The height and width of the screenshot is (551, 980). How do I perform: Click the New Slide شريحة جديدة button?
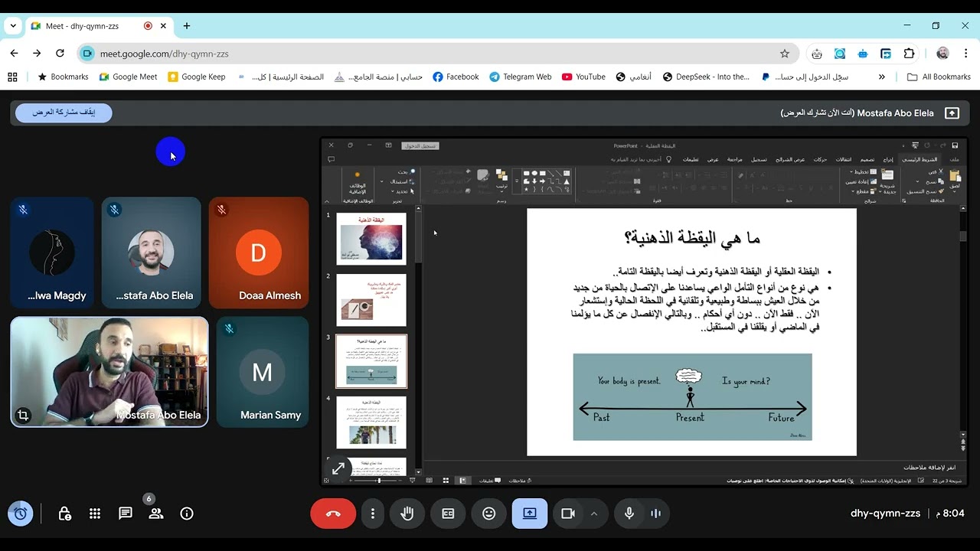point(887,181)
